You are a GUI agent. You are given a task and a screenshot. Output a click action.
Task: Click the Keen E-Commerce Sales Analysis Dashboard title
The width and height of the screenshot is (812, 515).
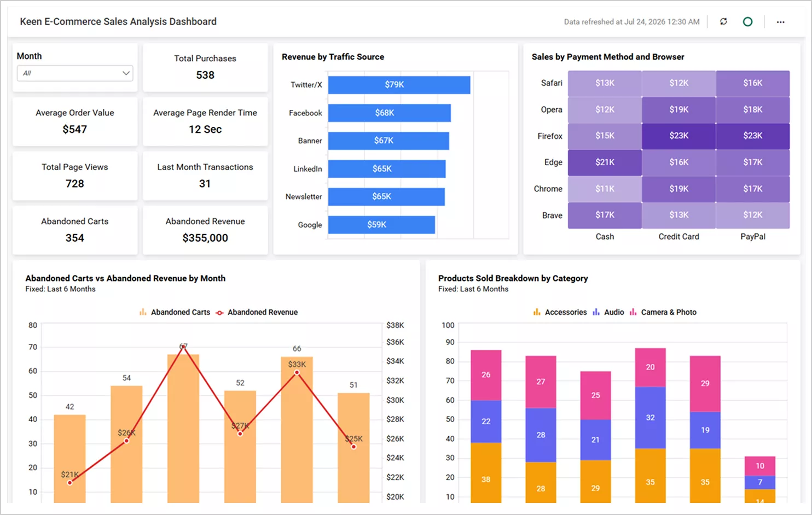point(118,21)
